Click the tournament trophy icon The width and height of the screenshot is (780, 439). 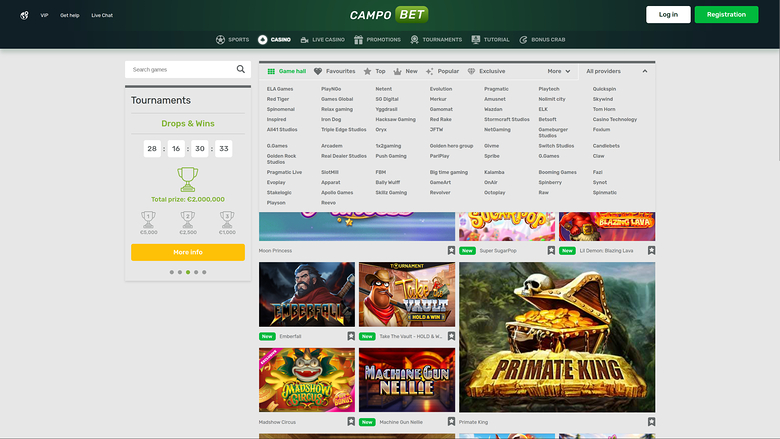point(188,179)
